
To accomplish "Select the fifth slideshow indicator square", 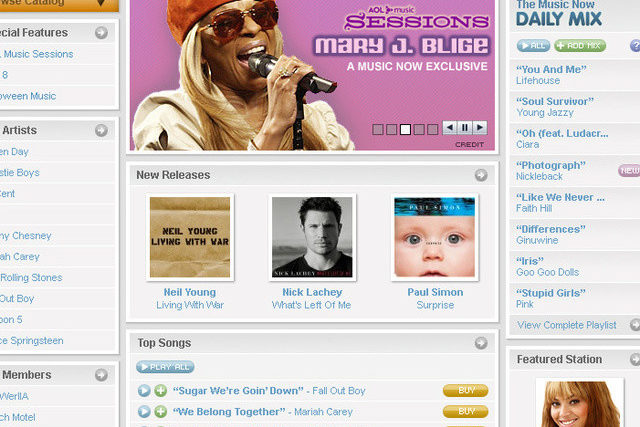I will pyautogui.click(x=433, y=129).
